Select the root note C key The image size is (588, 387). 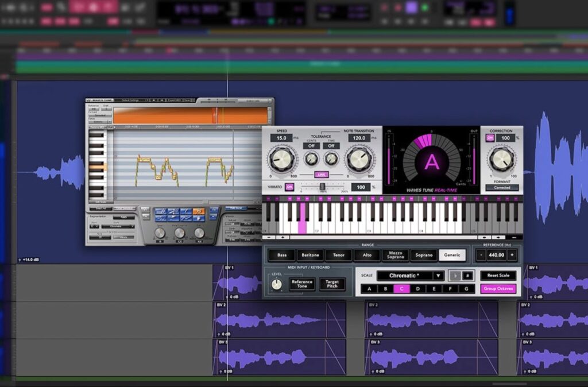[401, 289]
